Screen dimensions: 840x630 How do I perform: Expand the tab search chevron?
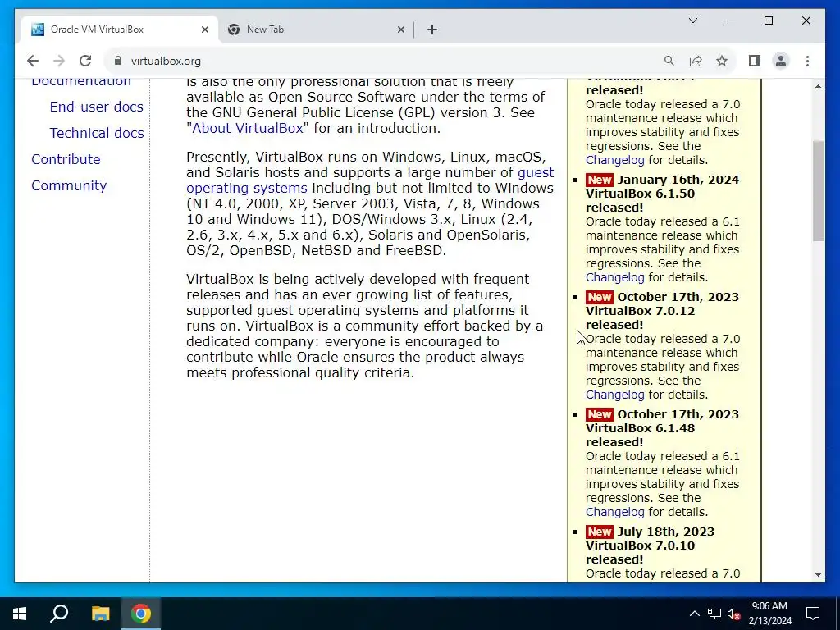tap(692, 21)
